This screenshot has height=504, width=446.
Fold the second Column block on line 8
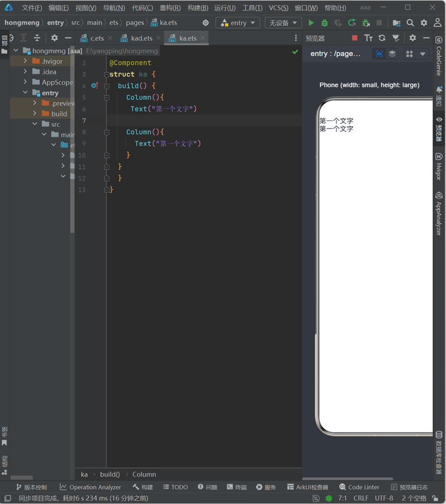click(106, 132)
